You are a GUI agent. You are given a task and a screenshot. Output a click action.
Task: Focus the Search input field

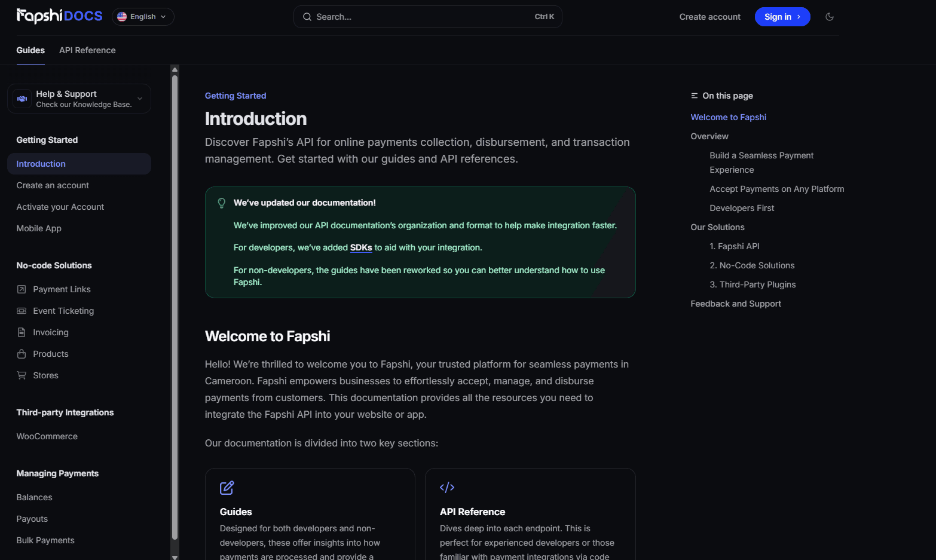tap(427, 17)
